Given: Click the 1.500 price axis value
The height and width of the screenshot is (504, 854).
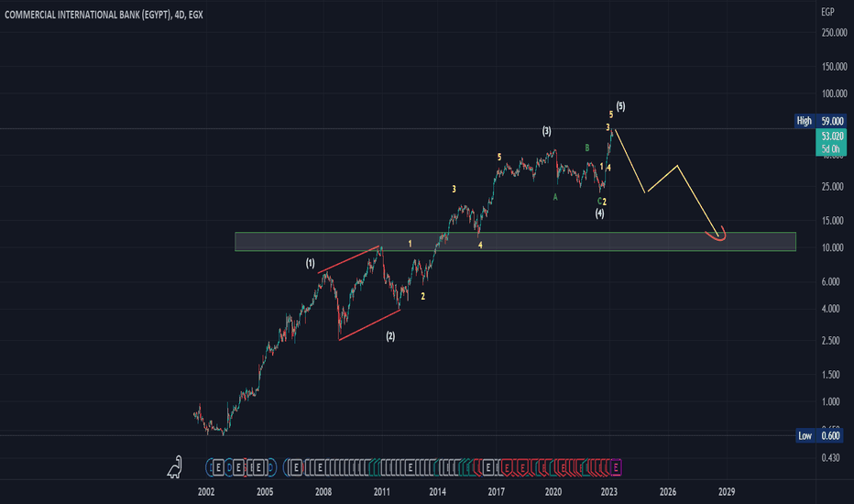Looking at the screenshot, I should (x=830, y=375).
